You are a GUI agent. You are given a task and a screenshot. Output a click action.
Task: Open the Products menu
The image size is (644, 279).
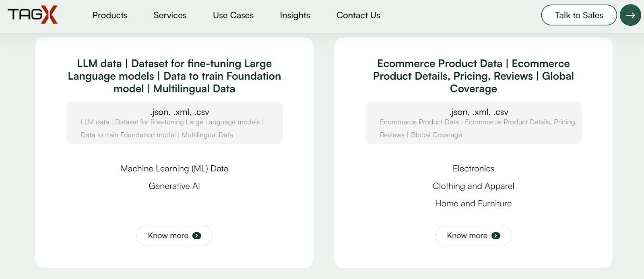[109, 15]
